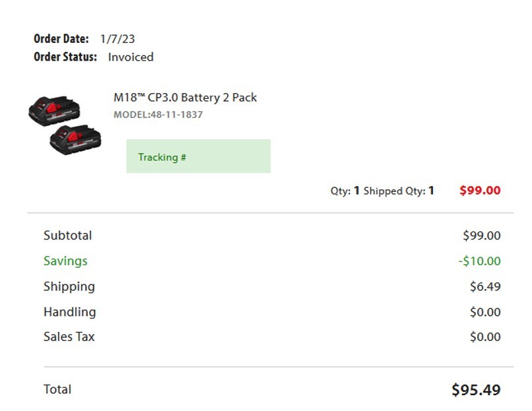
Task: Click the green Tracking # box
Action: [x=198, y=156]
